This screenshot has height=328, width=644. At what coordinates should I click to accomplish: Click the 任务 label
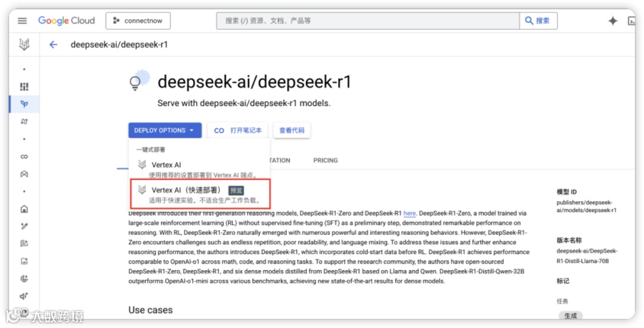pos(562,301)
